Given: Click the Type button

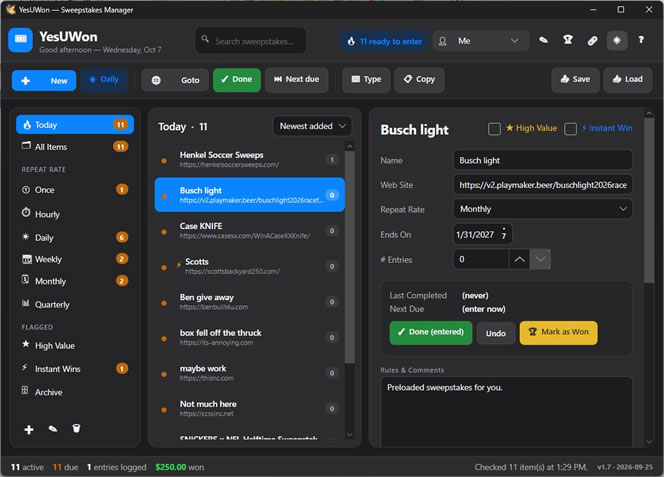Looking at the screenshot, I should (366, 80).
